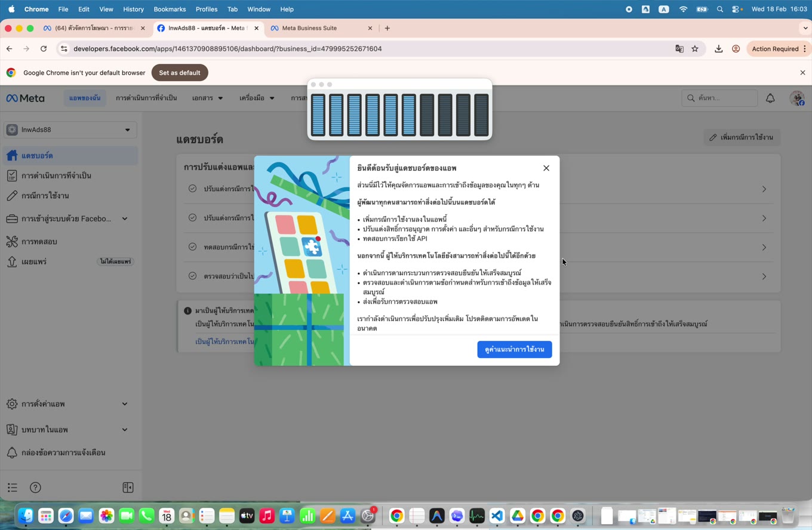The image size is (812, 530).
Task: Open Chrome downloads icon
Action: [x=718, y=49]
